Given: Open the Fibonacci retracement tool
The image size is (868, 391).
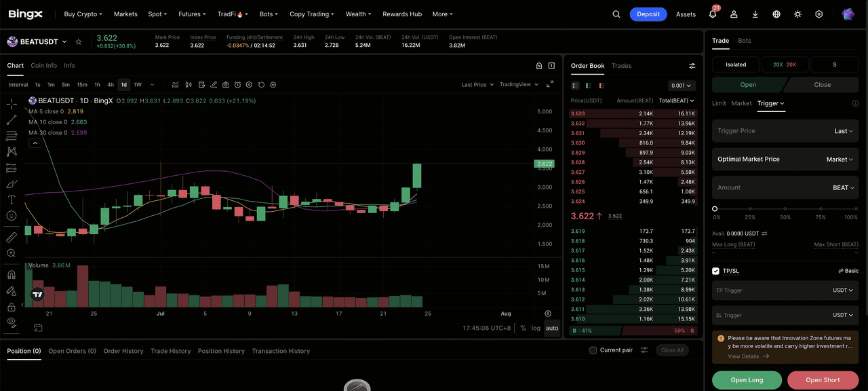Looking at the screenshot, I should tap(12, 136).
